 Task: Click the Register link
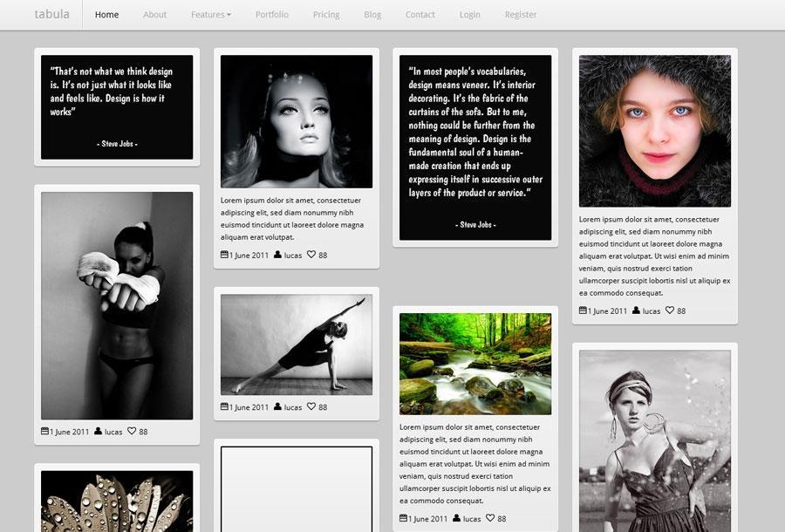tap(521, 15)
